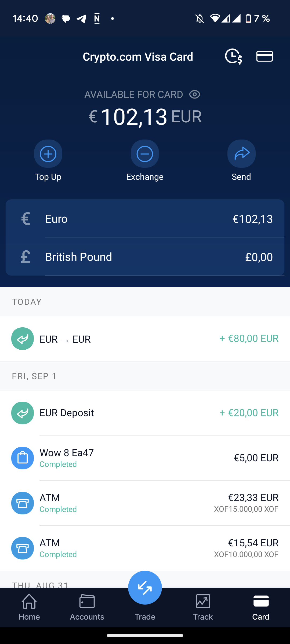Tap the Exchange minus icon
The width and height of the screenshot is (290, 644).
click(145, 154)
